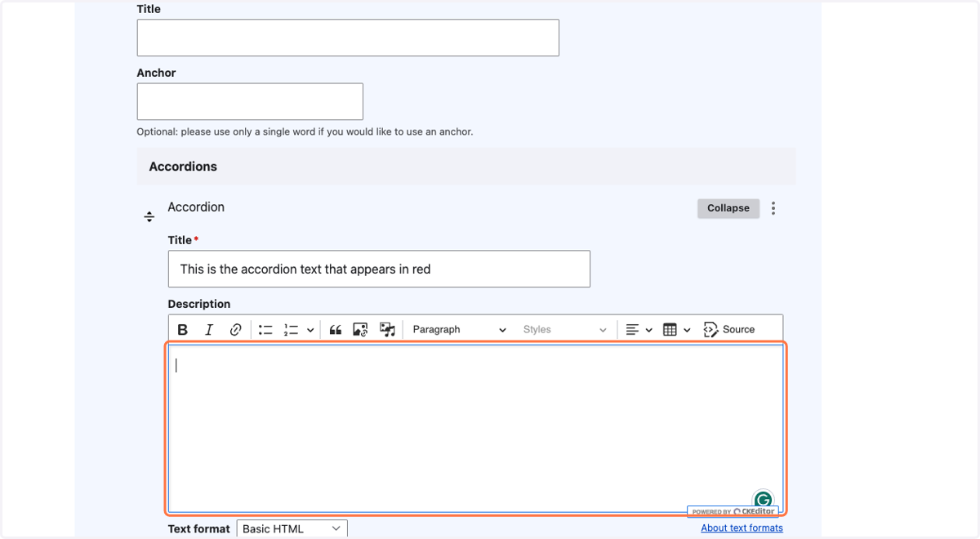Click the Powered by CKEditor badge
This screenshot has width=980, height=539.
click(733, 511)
